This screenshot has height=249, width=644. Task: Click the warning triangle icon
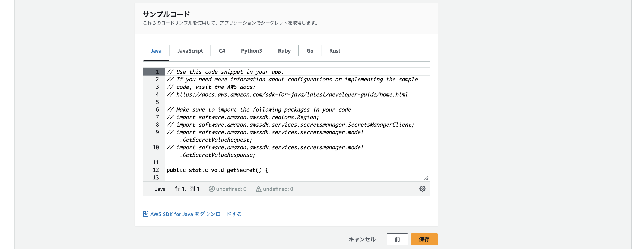click(x=258, y=189)
